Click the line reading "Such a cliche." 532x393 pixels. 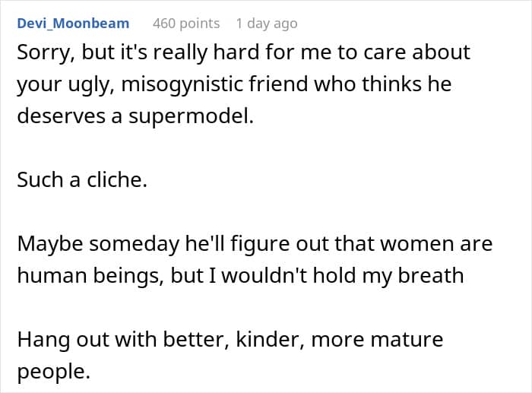tap(80, 182)
